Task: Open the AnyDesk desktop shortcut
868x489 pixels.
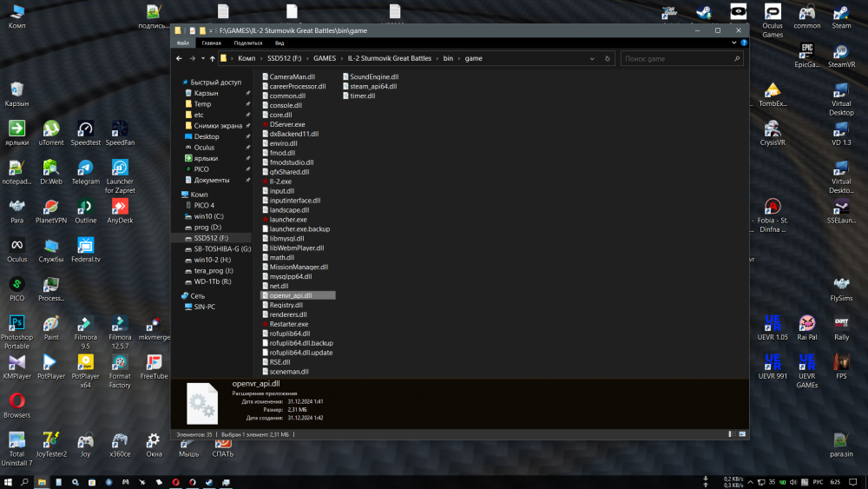Action: [x=120, y=210]
